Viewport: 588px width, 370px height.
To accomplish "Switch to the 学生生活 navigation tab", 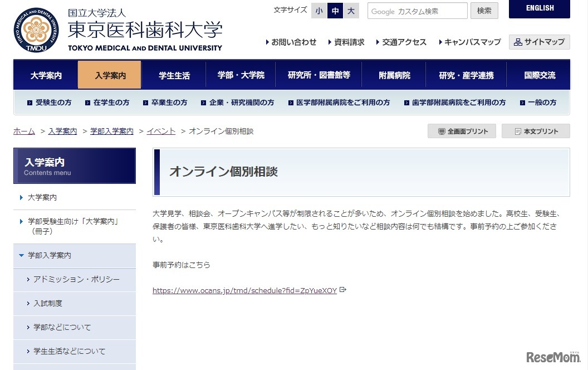I will [x=174, y=74].
